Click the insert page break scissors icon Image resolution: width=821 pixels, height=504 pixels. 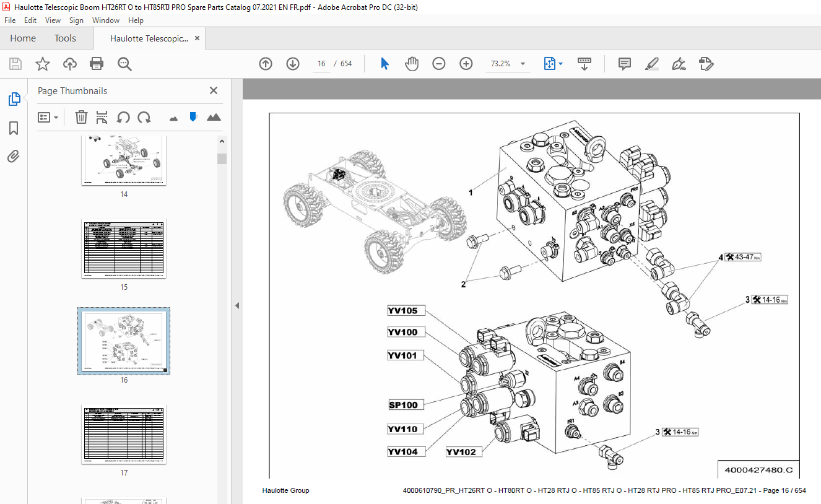[102, 117]
